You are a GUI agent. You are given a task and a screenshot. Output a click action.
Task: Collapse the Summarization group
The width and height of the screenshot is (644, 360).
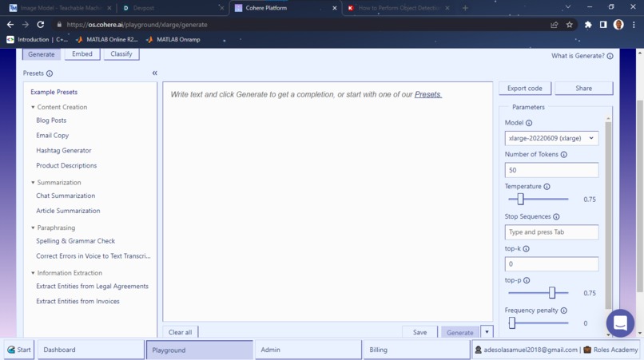[x=33, y=183]
